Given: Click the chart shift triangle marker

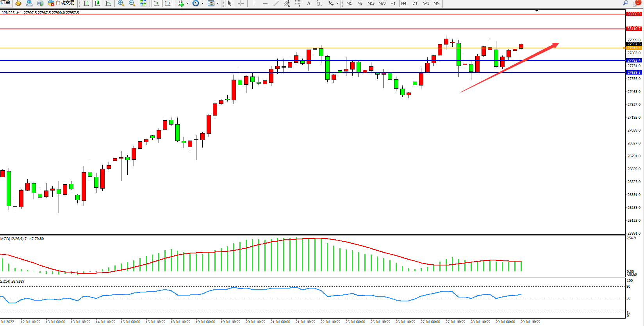Looking at the screenshot, I should [537, 11].
